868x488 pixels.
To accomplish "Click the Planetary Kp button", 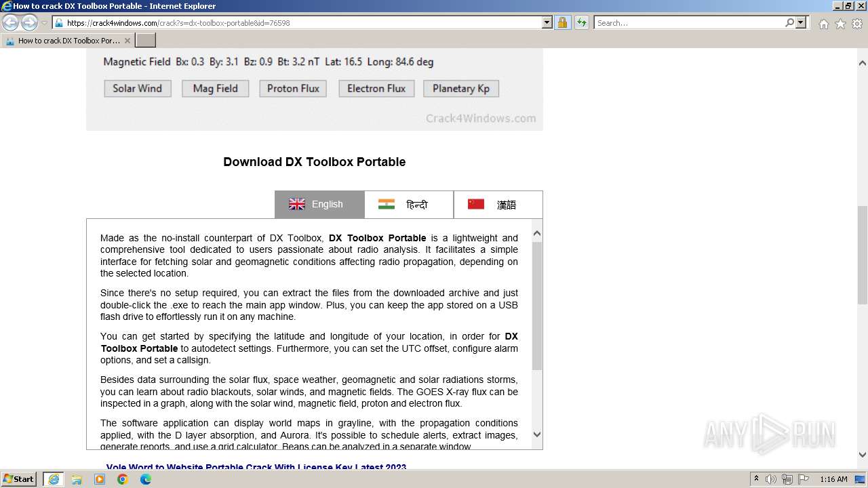I will (461, 88).
